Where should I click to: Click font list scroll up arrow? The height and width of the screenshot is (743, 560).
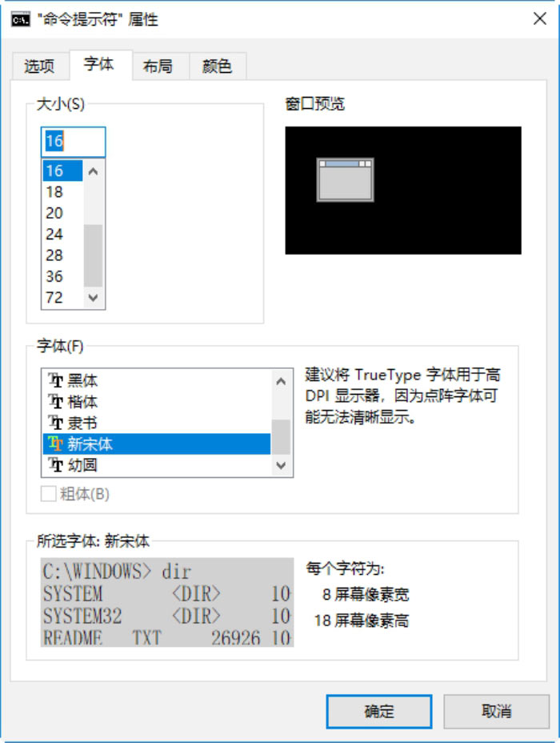click(x=281, y=381)
